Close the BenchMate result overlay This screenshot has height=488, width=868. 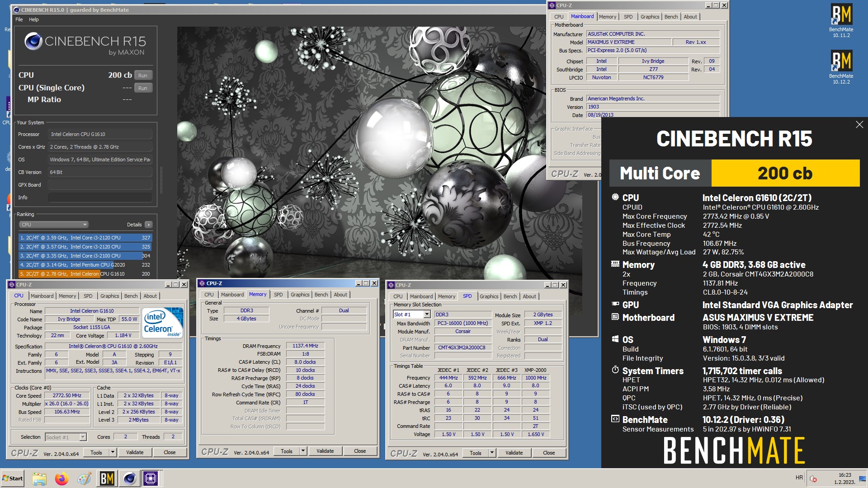859,125
